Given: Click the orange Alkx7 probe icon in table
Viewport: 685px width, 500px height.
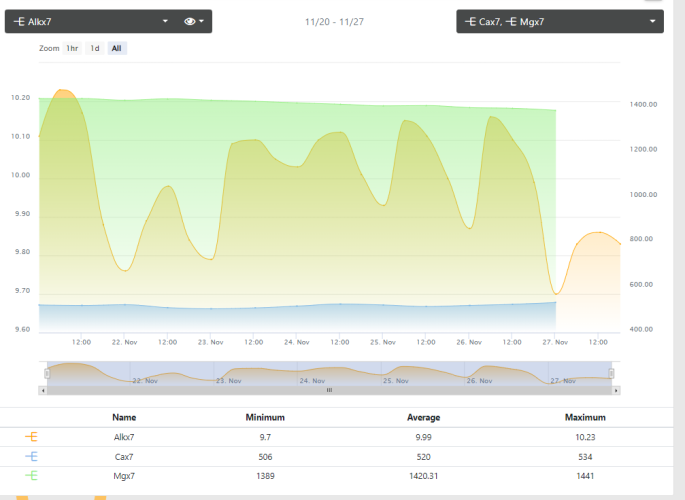Looking at the screenshot, I should coord(31,437).
